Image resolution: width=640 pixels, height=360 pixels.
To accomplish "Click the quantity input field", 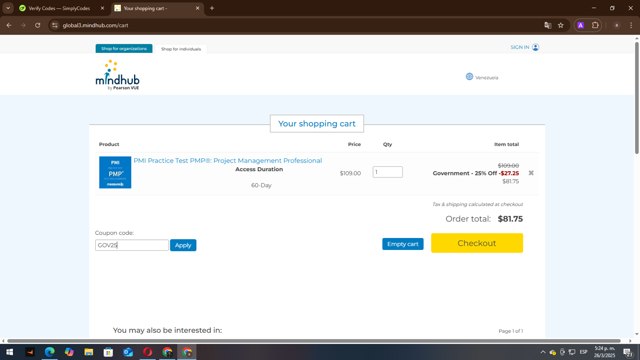I will (x=387, y=172).
